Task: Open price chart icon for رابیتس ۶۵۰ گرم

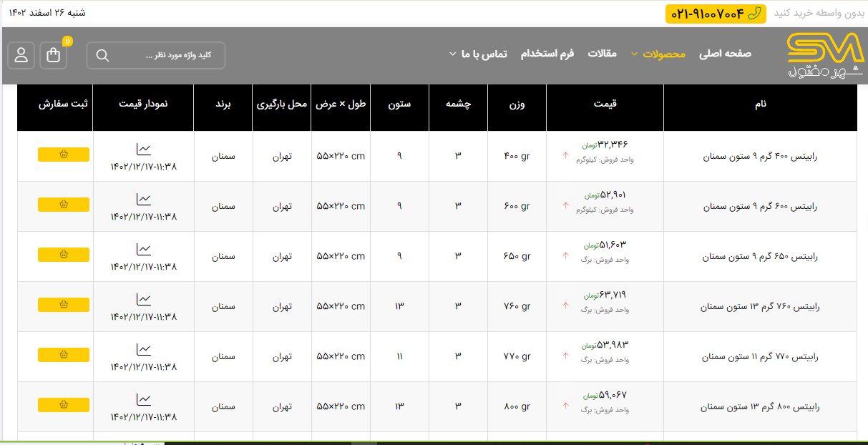Action: point(144,250)
